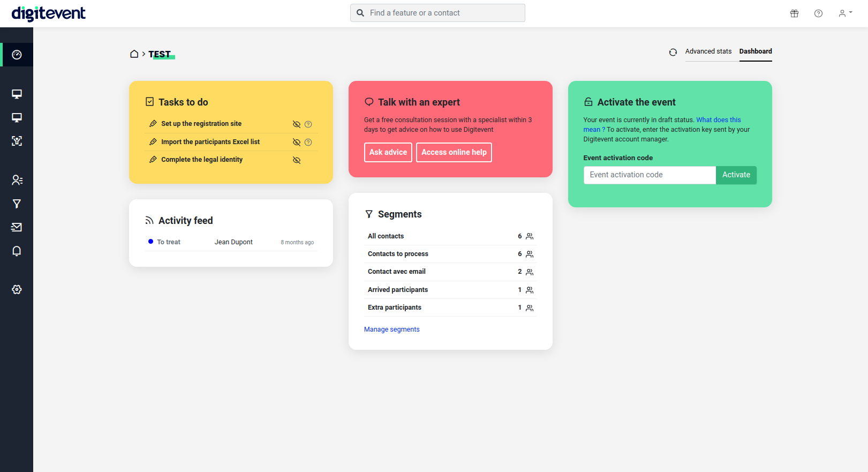The height and width of the screenshot is (472, 868).
Task: Click the Event activation code field
Action: coord(650,175)
